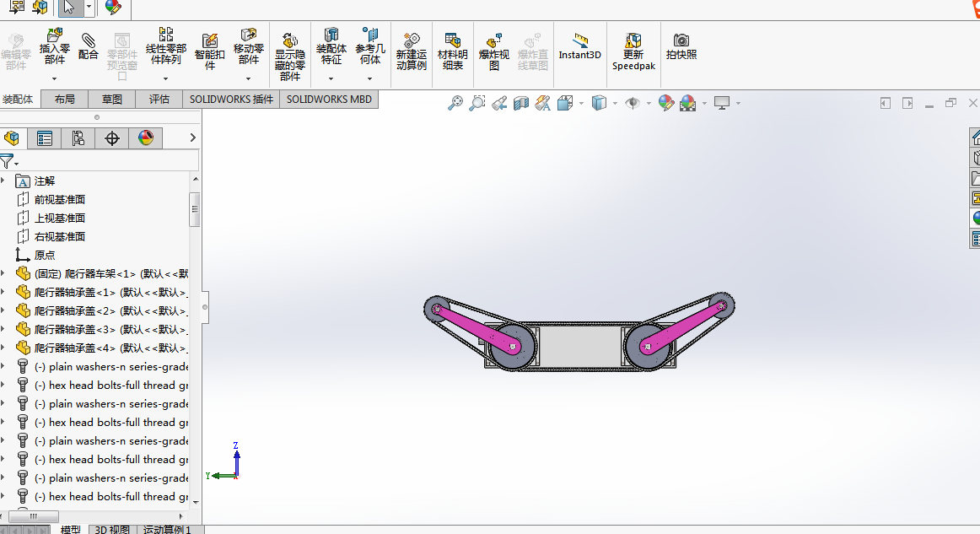Select the cursor selection tool

coord(69,8)
